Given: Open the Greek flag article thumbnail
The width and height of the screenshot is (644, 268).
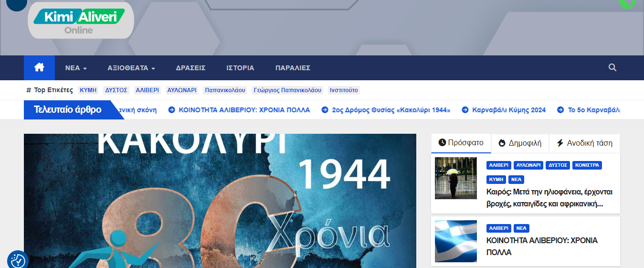Looking at the screenshot, I should coord(455,241).
